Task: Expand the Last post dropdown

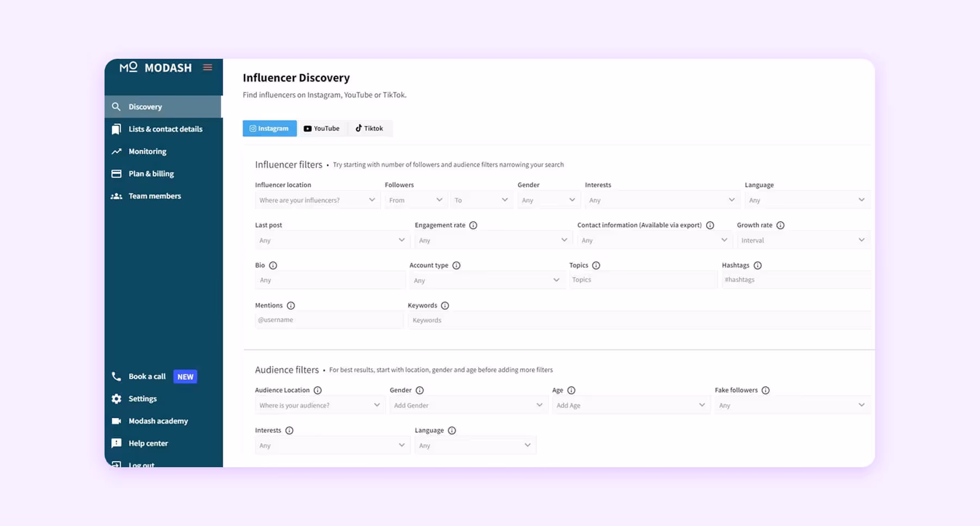Action: 332,240
